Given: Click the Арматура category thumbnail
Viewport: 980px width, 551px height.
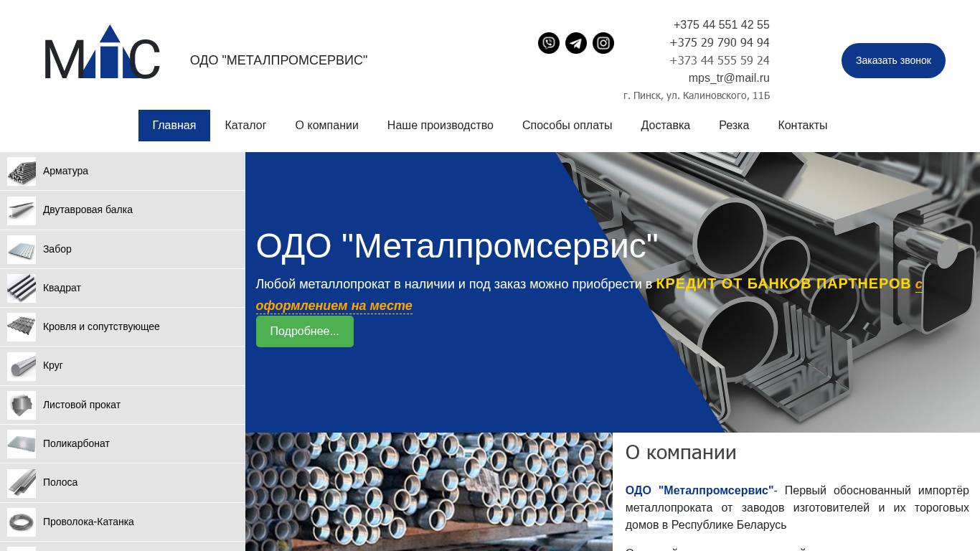Looking at the screenshot, I should [x=22, y=171].
